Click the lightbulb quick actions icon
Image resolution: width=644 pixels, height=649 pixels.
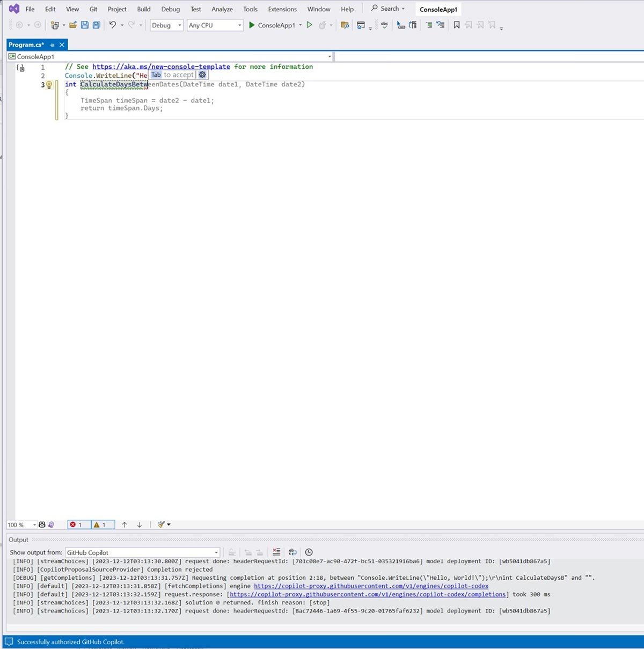click(x=49, y=85)
